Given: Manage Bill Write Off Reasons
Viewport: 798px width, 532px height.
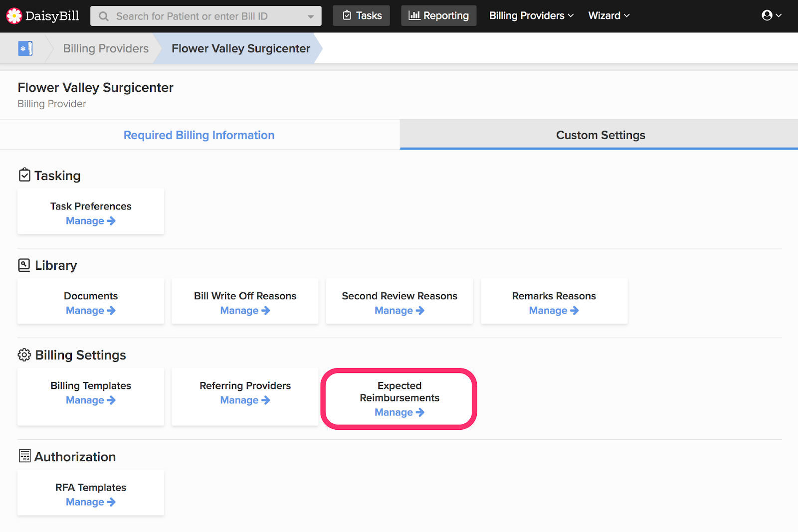Looking at the screenshot, I should coord(245,311).
